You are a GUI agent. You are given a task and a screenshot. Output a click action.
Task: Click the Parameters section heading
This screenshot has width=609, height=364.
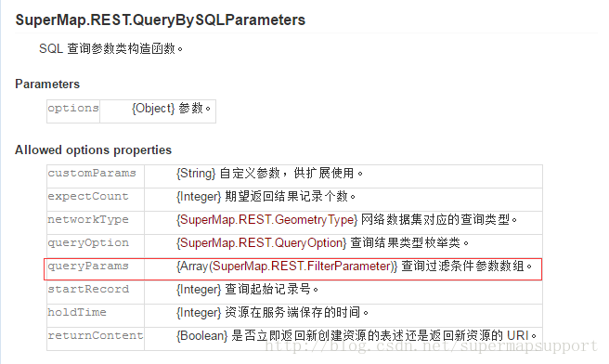(47, 84)
